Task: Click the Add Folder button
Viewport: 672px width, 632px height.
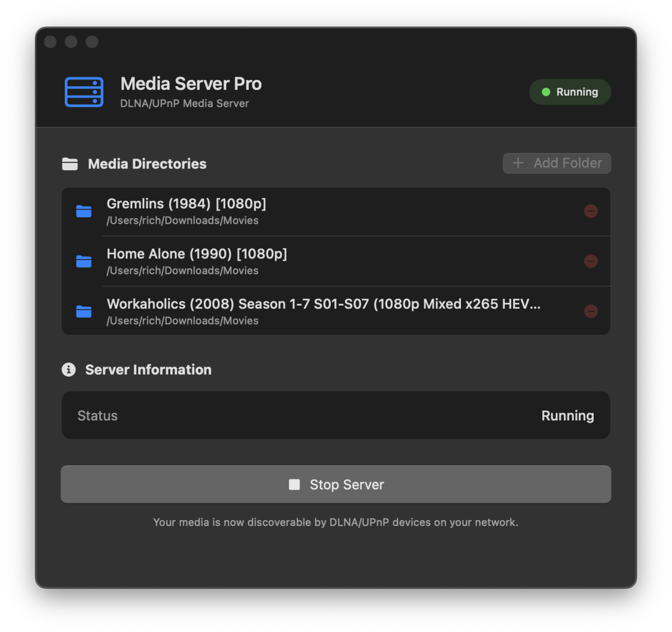Action: coord(557,163)
